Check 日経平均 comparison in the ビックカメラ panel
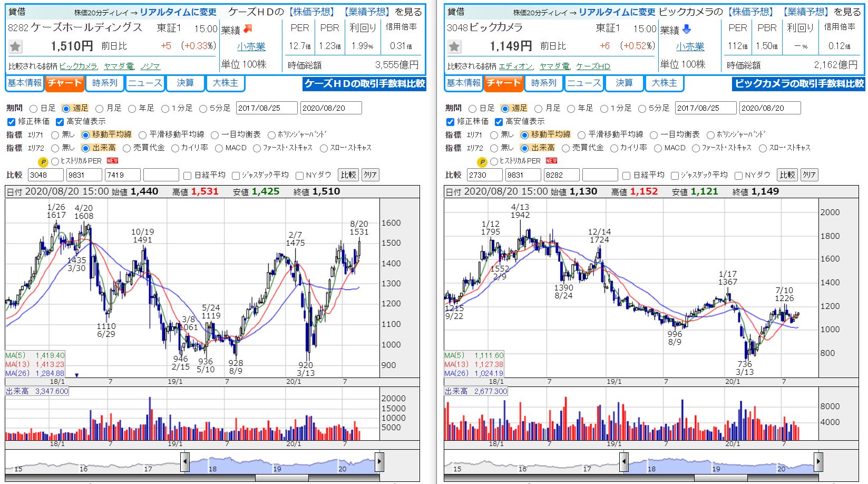 (x=627, y=176)
